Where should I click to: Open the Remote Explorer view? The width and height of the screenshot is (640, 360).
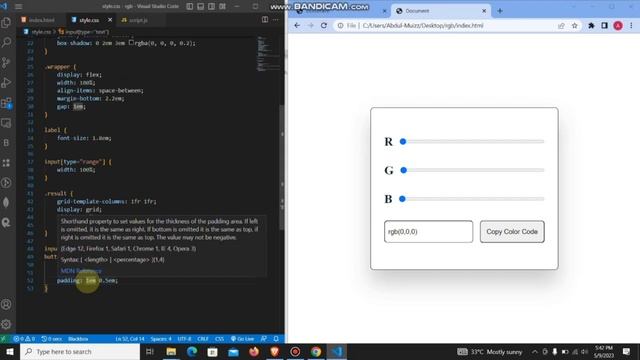[x=6, y=122]
